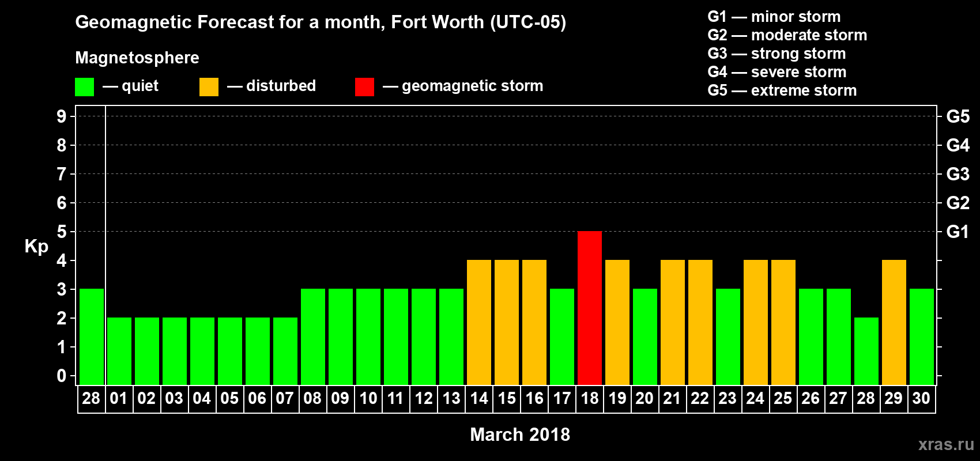
Task: Click the date label 08 on the axis
Action: click(312, 399)
